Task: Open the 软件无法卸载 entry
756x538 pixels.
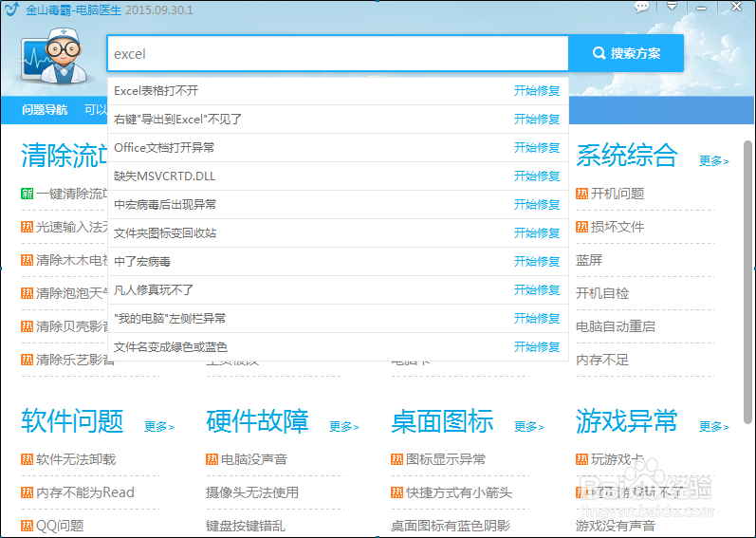Action: (x=76, y=459)
